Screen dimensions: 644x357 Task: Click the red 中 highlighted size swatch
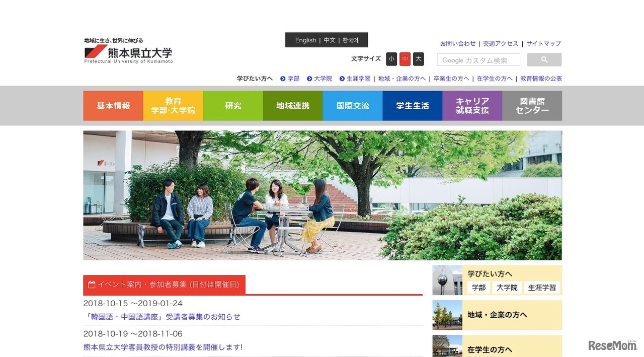pyautogui.click(x=405, y=59)
